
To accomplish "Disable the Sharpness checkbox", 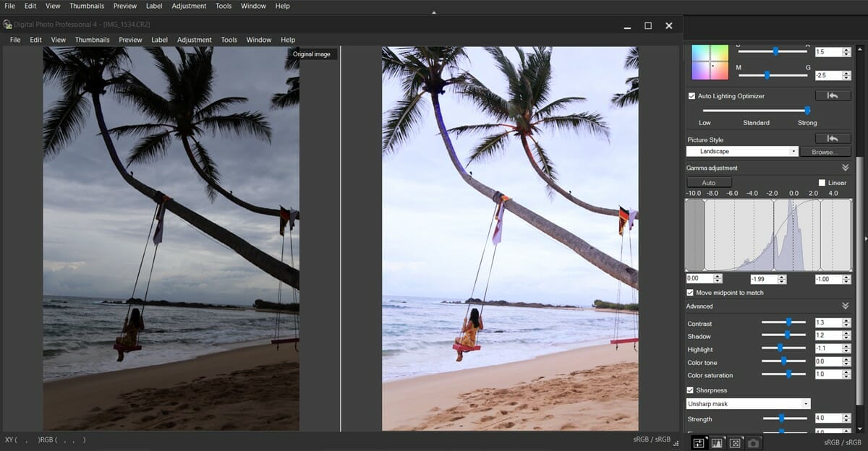I will [x=690, y=390].
